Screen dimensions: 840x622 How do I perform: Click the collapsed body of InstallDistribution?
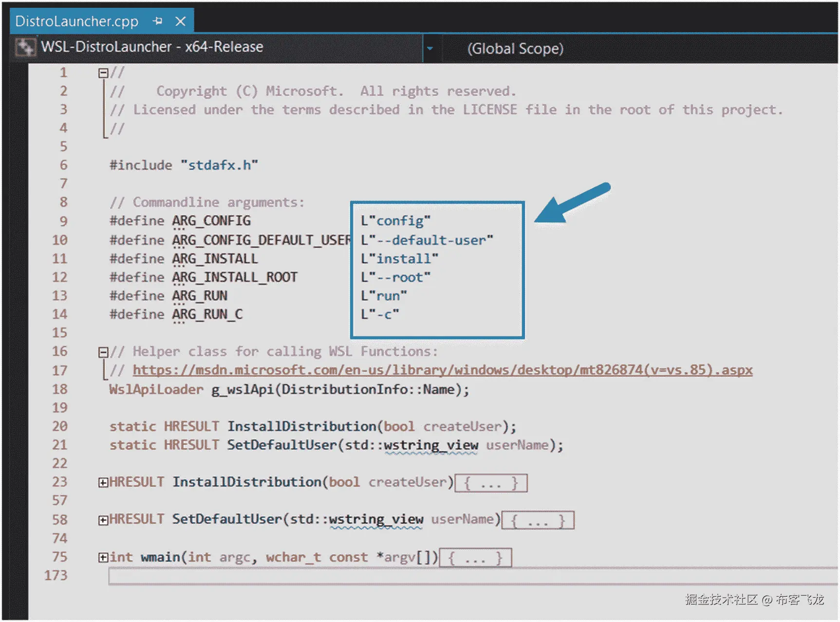click(x=491, y=483)
